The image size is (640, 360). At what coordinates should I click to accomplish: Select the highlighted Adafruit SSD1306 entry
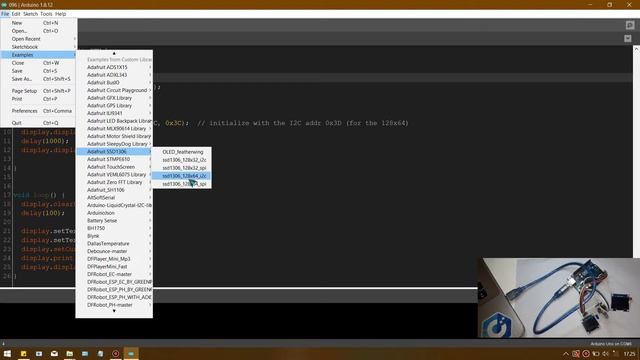pos(114,151)
